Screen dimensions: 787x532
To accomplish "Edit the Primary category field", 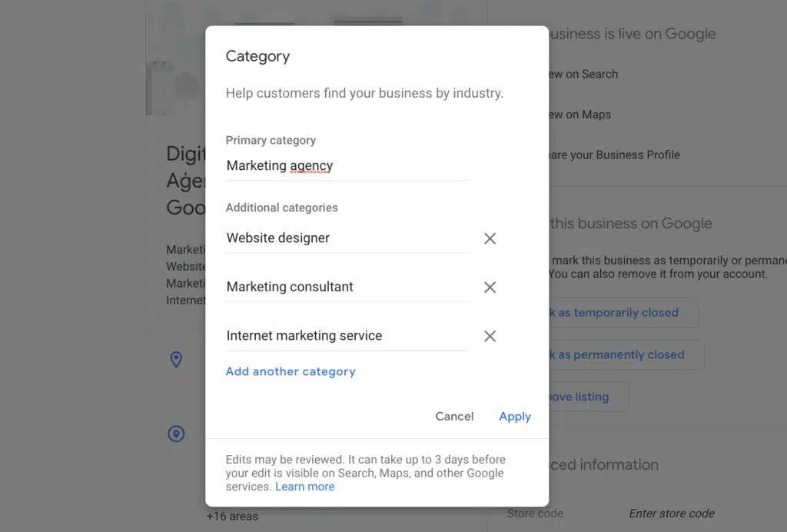I will click(x=347, y=165).
